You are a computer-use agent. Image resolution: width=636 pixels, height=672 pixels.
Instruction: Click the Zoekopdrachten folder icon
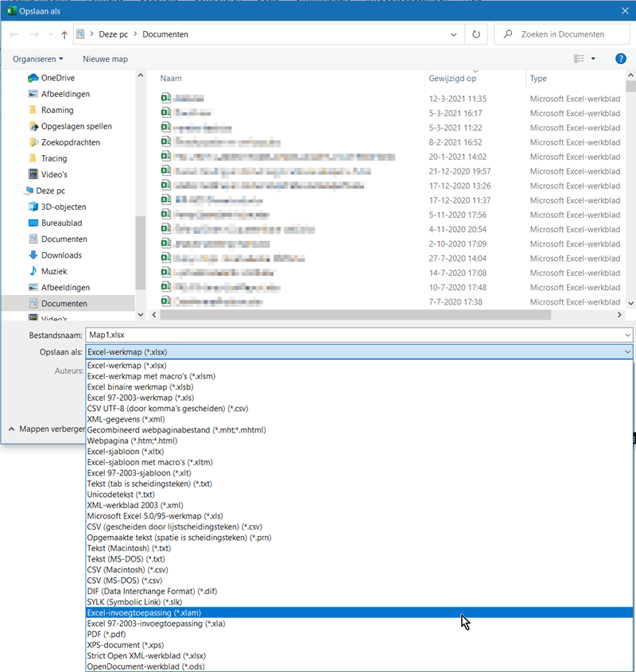coord(33,142)
